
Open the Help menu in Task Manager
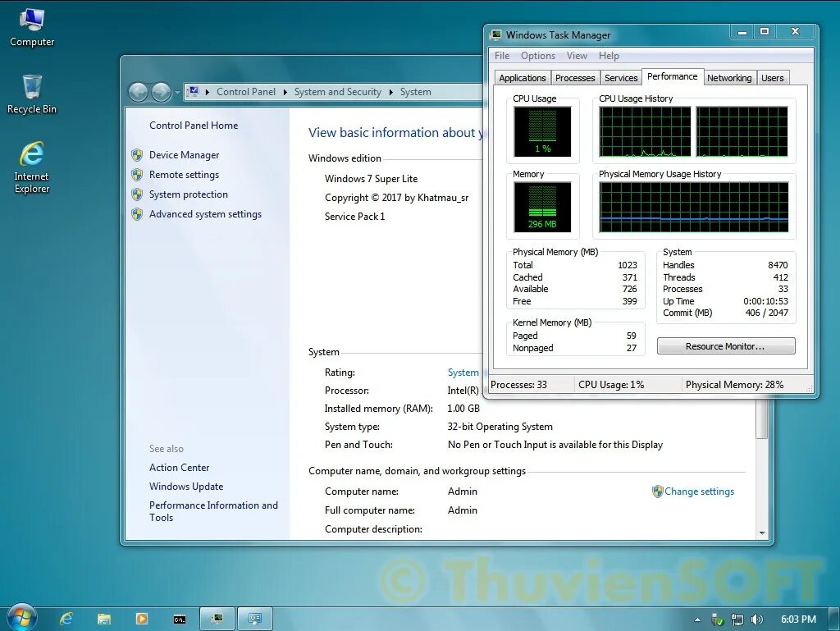609,56
